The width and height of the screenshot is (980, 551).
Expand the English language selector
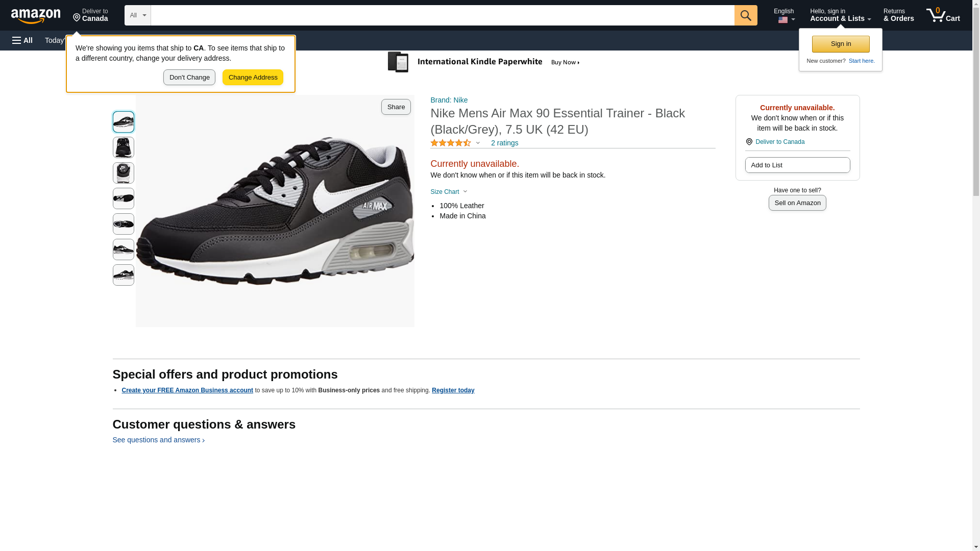pos(784,15)
